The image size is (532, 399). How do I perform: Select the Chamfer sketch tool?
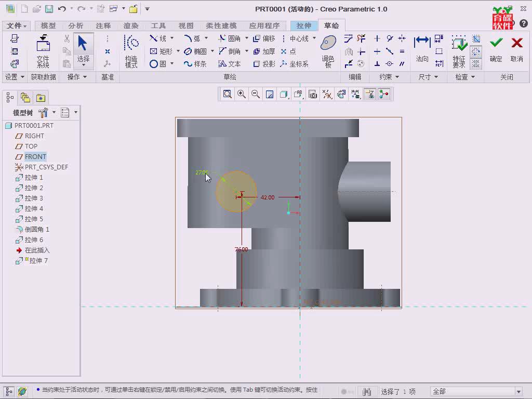[230, 51]
